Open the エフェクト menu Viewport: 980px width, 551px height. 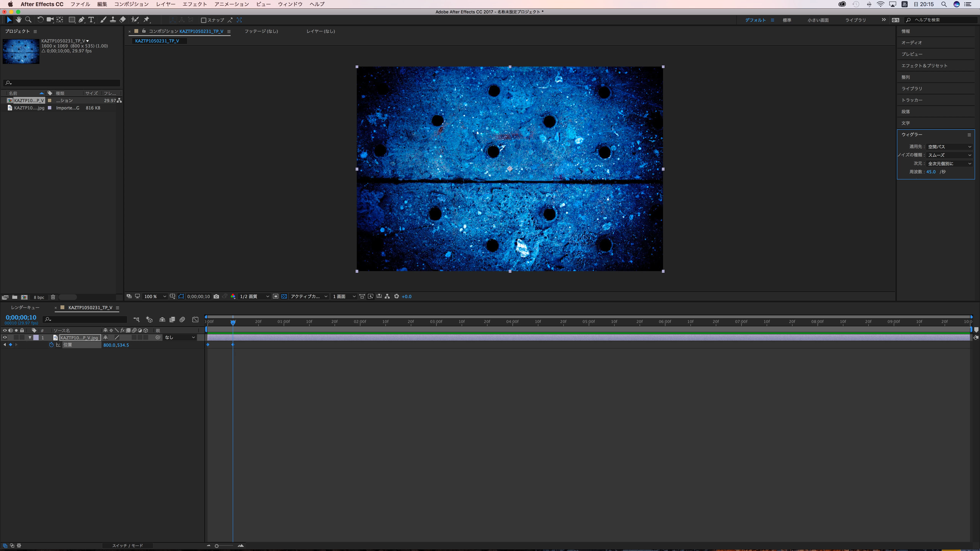click(x=194, y=4)
